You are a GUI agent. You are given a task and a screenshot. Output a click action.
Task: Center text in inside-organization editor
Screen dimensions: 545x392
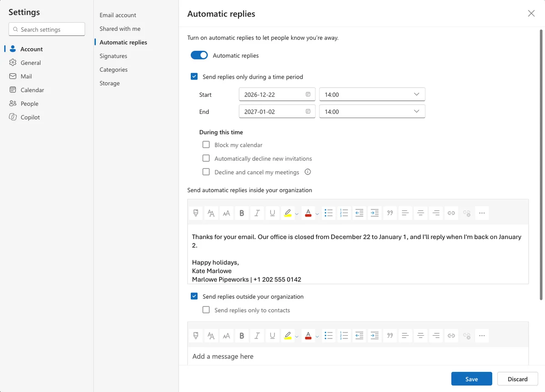point(421,213)
